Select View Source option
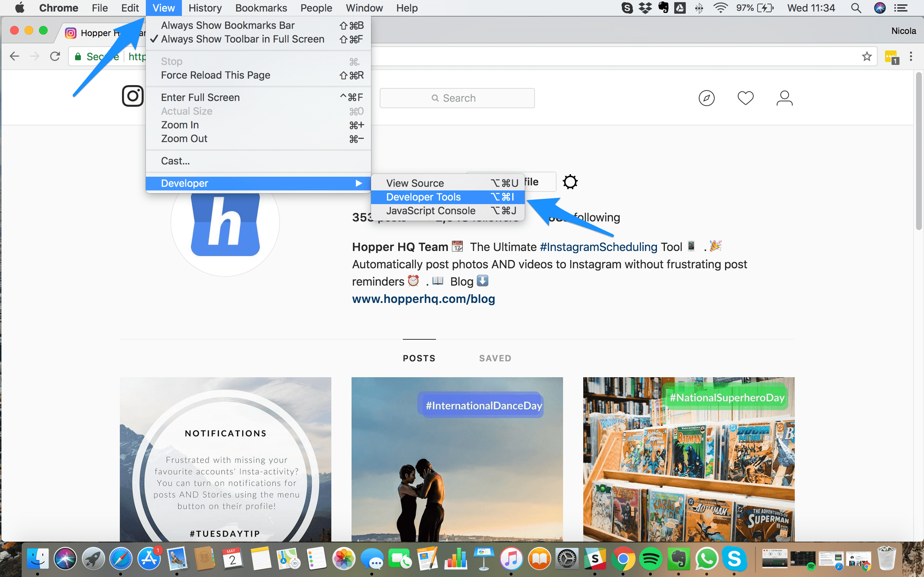The height and width of the screenshot is (577, 924). tap(416, 183)
